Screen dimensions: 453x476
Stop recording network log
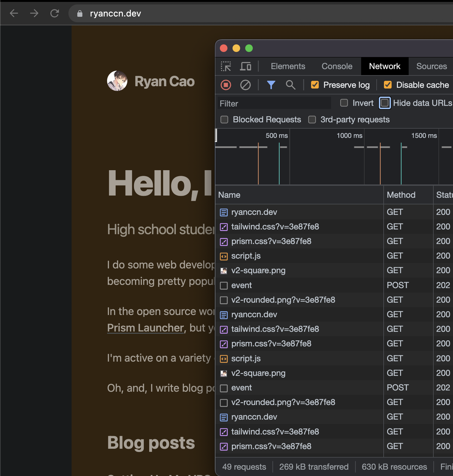226,85
